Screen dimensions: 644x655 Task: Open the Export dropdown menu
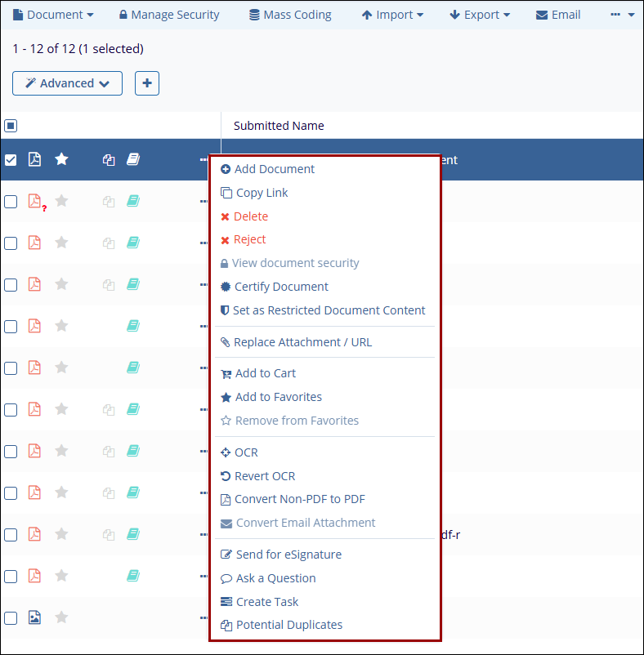(x=480, y=15)
